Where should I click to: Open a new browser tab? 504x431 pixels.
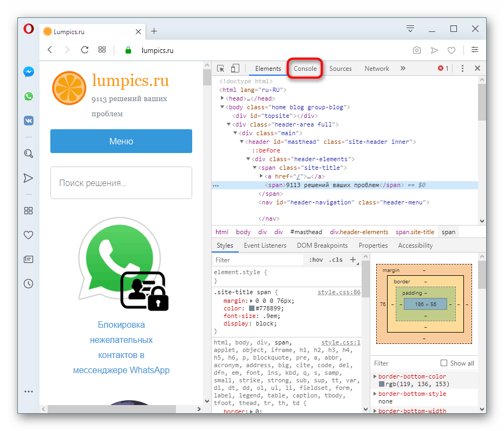(154, 31)
